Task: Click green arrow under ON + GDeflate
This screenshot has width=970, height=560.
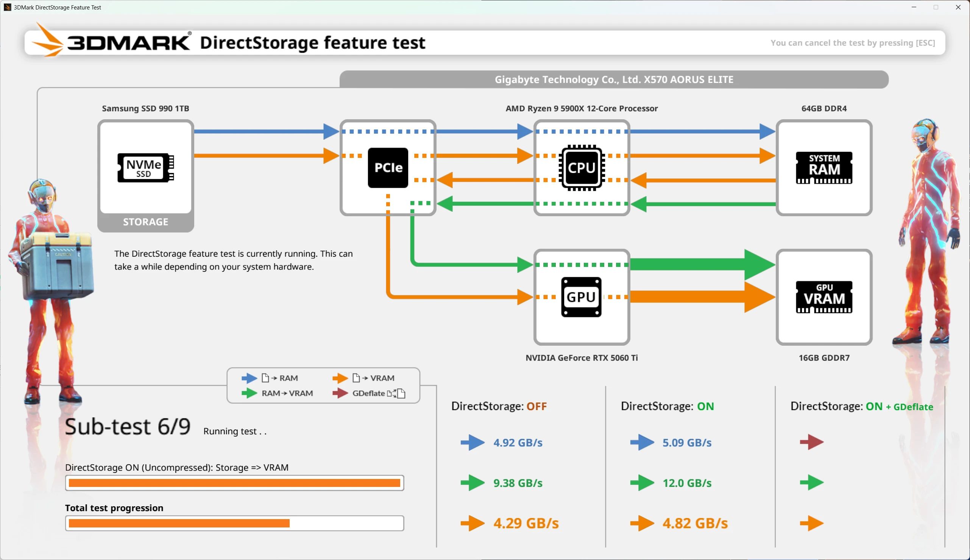Action: (812, 483)
